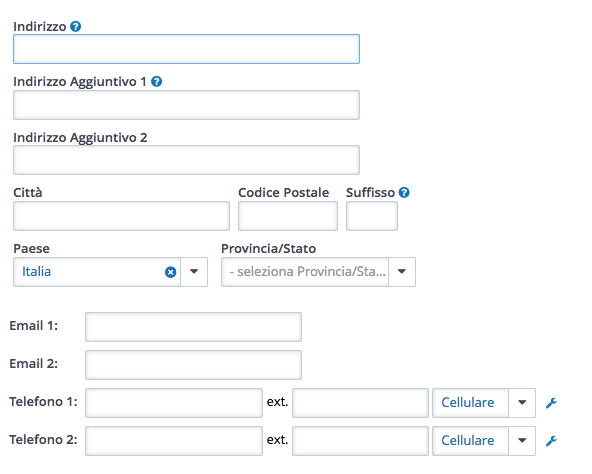The width and height of the screenshot is (592, 474).
Task: Focus the Indirizzo address field
Action: [187, 49]
